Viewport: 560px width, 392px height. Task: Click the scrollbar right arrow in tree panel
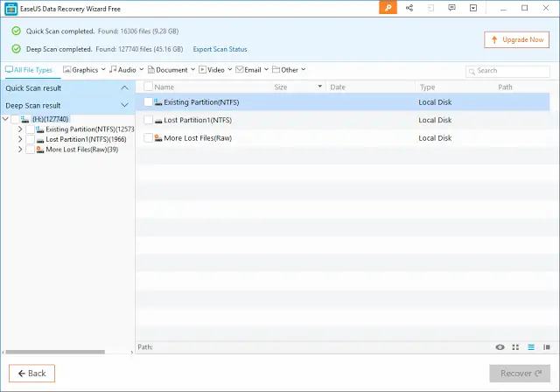coord(132,353)
